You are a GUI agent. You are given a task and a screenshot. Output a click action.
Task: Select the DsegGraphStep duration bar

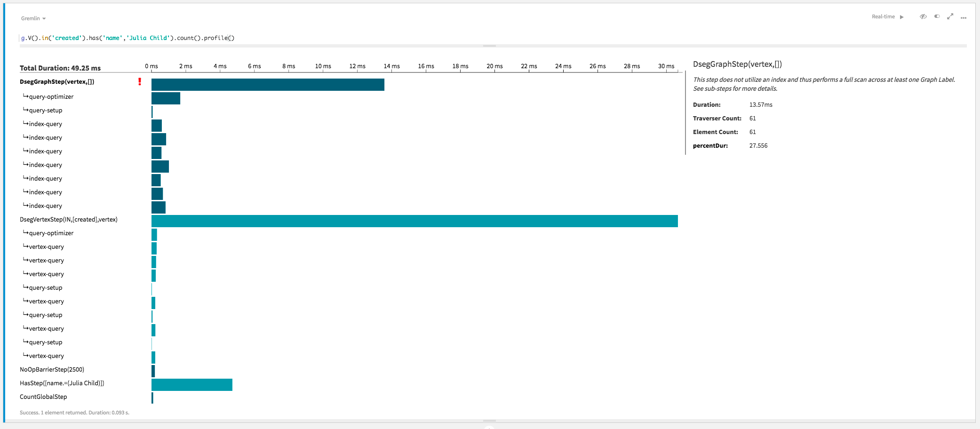pos(267,85)
